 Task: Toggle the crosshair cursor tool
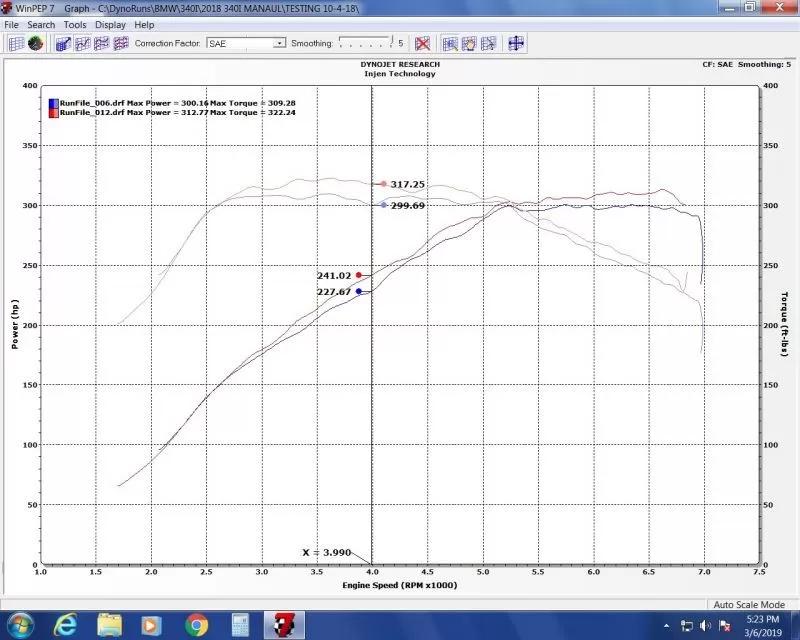click(x=516, y=43)
